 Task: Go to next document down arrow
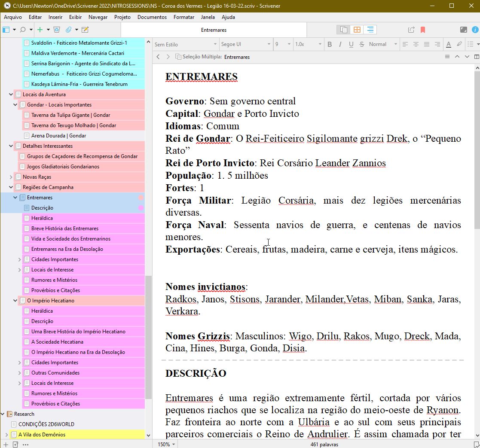[x=467, y=57]
